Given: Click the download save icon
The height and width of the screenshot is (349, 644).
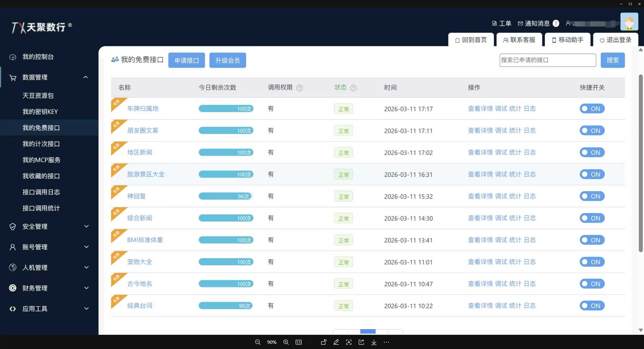Looking at the screenshot, I should click(374, 342).
